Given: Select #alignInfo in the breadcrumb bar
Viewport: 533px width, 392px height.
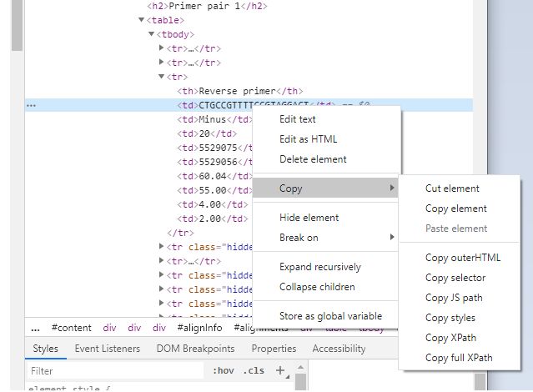Looking at the screenshot, I should [x=199, y=328].
